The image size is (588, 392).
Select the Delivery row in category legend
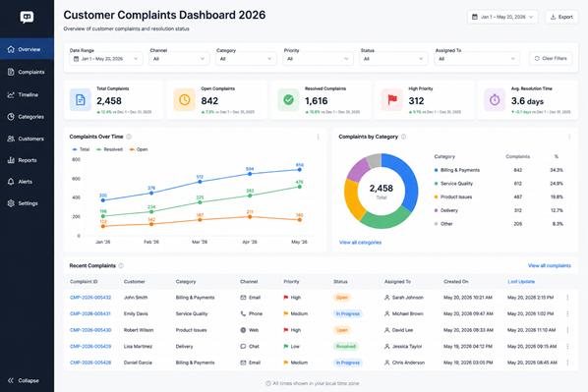tap(499, 210)
